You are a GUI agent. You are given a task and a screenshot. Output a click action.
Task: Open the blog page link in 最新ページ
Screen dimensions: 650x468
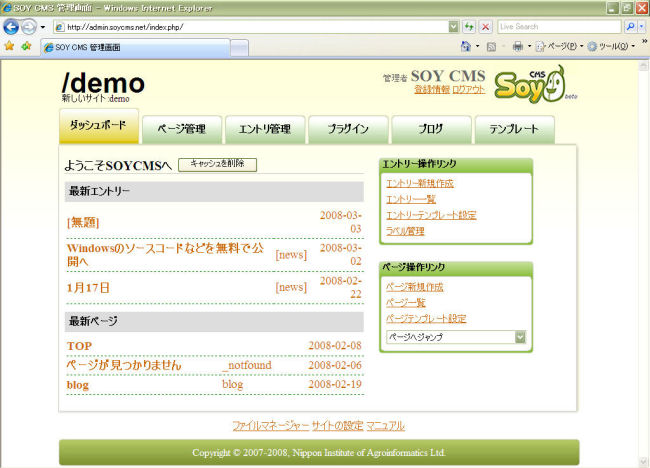[78, 385]
